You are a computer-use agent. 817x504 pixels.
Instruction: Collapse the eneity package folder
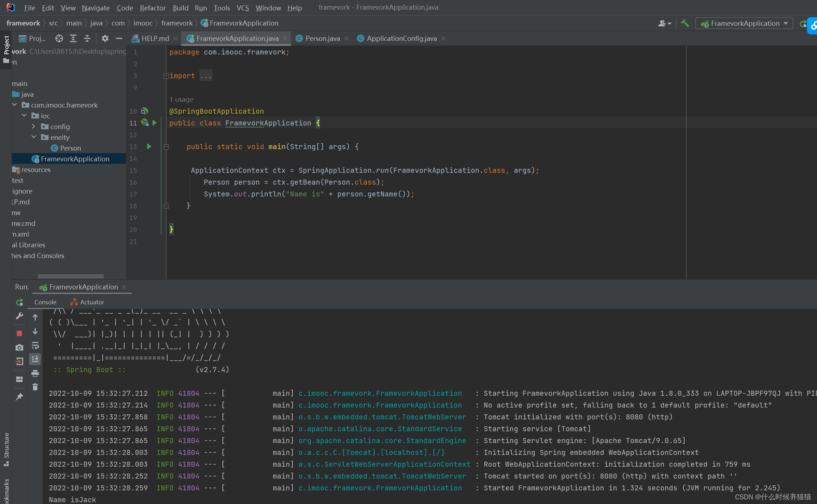(34, 137)
